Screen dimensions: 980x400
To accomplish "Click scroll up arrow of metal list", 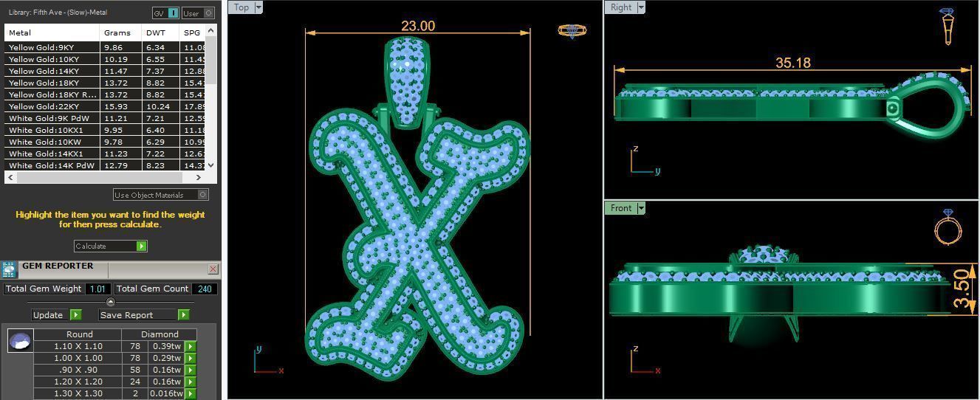I will click(211, 30).
